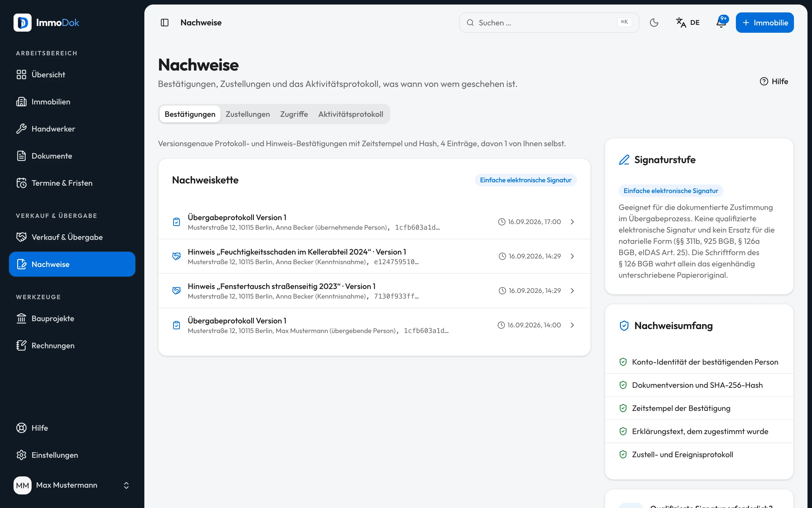
Task: Expand Übergabeprotokoll 16.09.2026, 17:00 chevron
Action: point(572,222)
